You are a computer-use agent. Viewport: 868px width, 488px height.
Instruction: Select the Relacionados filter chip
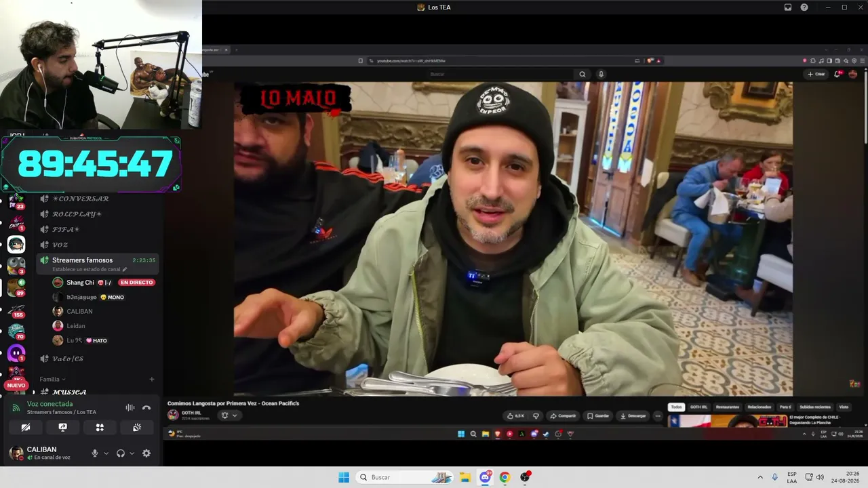click(x=759, y=407)
